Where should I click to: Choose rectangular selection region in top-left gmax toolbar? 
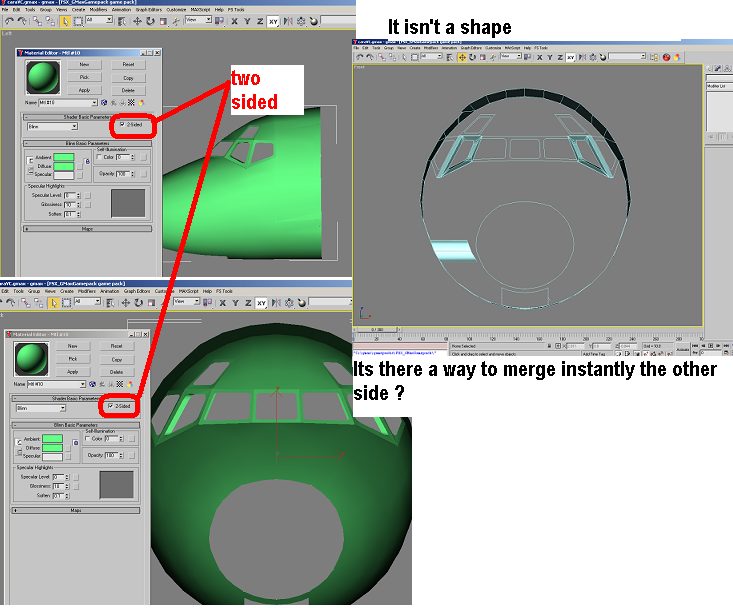[x=78, y=21]
